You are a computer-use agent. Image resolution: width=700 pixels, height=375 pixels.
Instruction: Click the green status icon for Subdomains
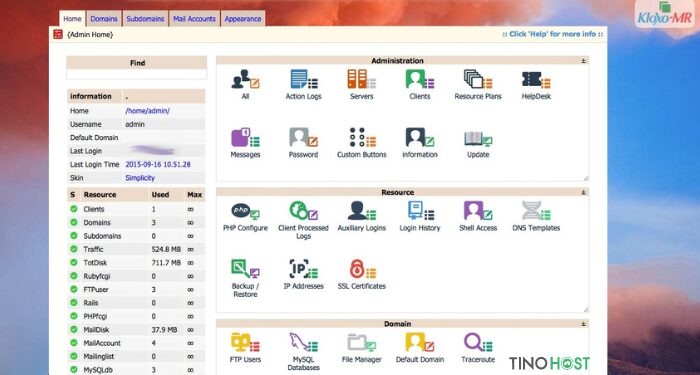[x=74, y=236]
